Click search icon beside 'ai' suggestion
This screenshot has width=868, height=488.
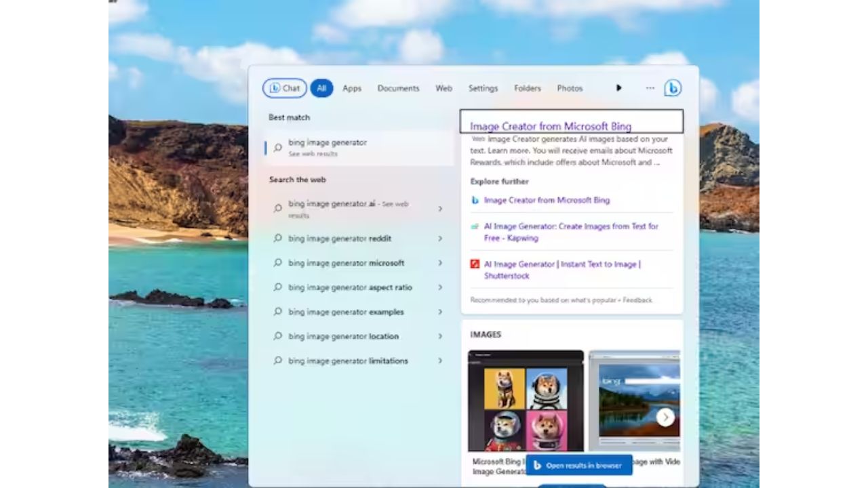(x=277, y=209)
